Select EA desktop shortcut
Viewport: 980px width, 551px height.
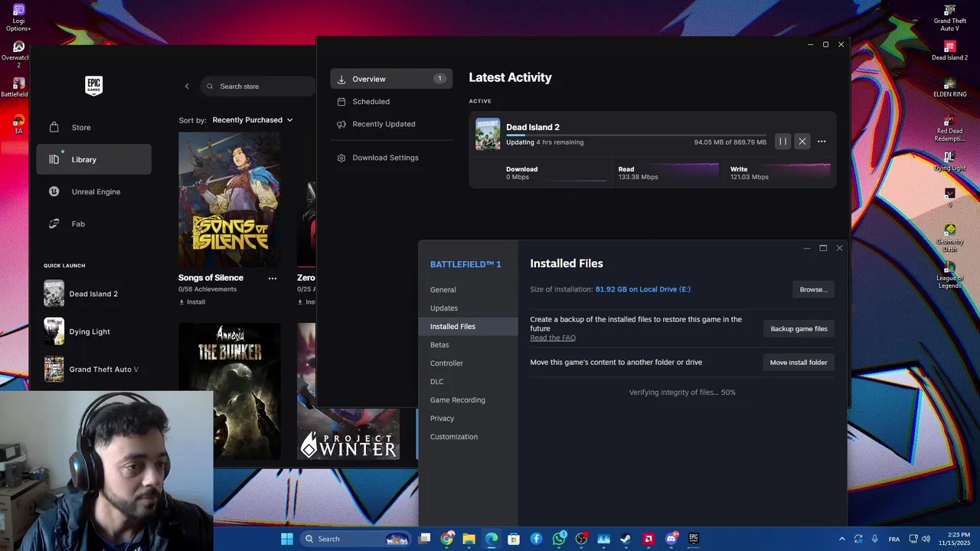tap(18, 124)
